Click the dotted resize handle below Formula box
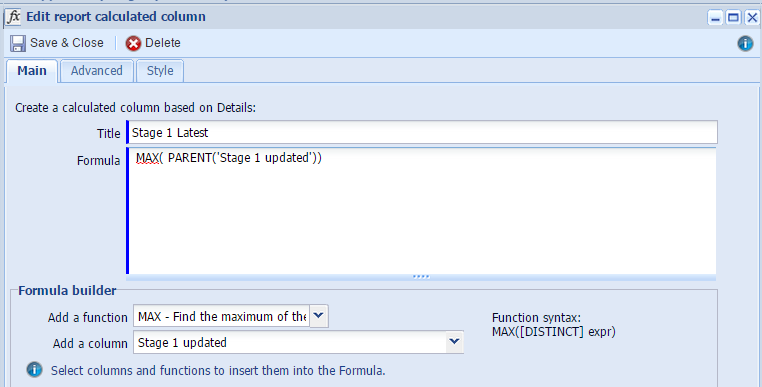Image resolution: width=762 pixels, height=387 pixels. 421,277
